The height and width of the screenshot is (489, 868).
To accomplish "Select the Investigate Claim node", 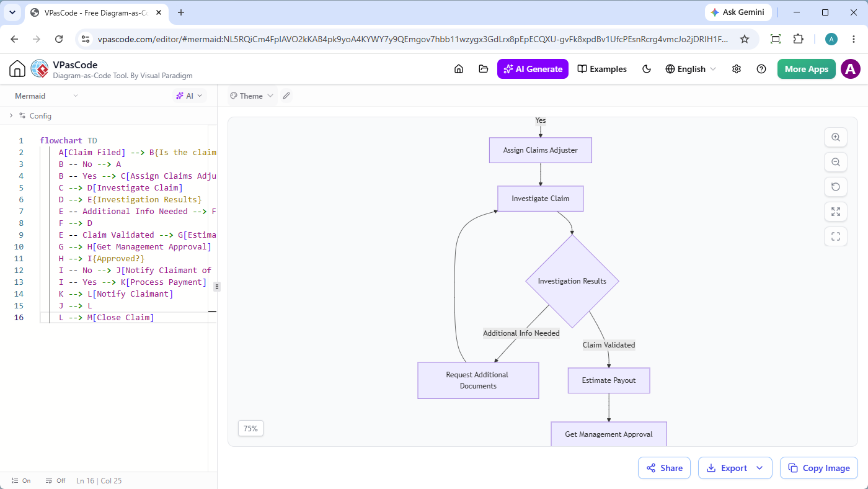I will [541, 199].
